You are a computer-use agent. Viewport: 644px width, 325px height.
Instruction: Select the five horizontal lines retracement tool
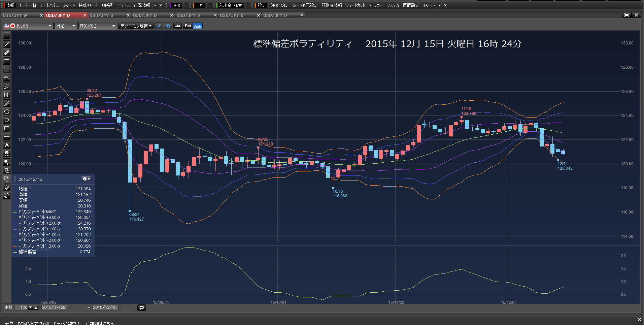coord(7,69)
